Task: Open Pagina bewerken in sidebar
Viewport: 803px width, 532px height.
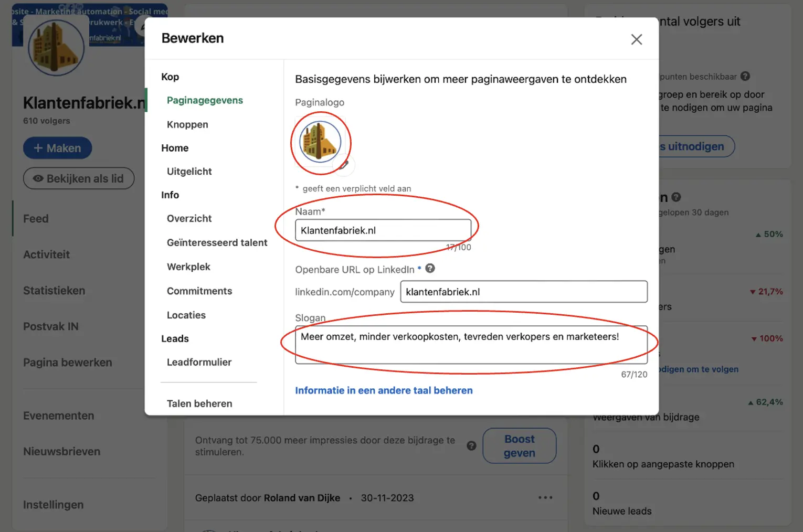Action: pos(68,363)
